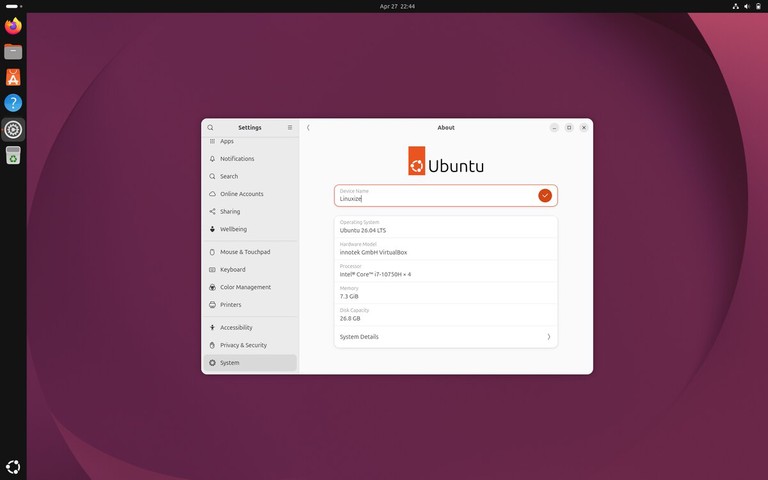This screenshot has height=480, width=768.
Task: Close the Settings window
Action: (x=583, y=127)
